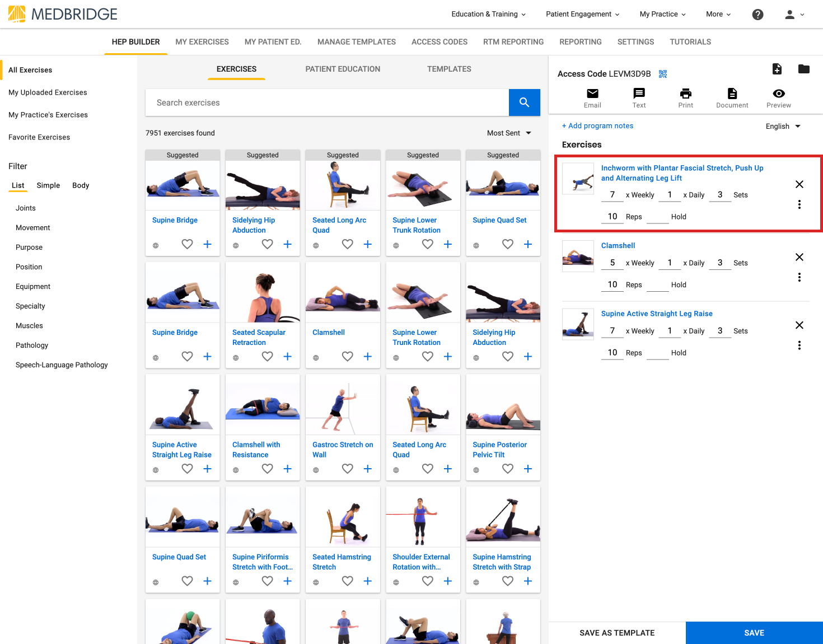Select the Body filter view
This screenshot has width=823, height=644.
81,185
